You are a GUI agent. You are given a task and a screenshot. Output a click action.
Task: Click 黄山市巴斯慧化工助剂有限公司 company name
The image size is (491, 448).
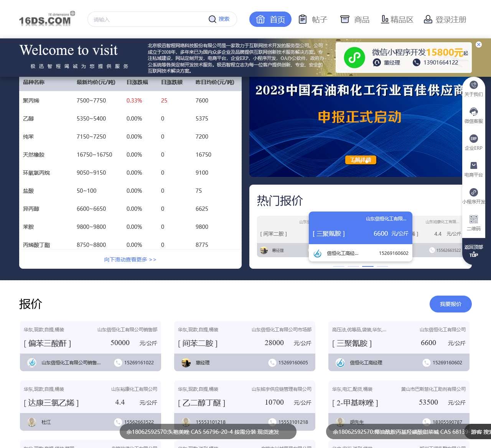[x=433, y=389]
